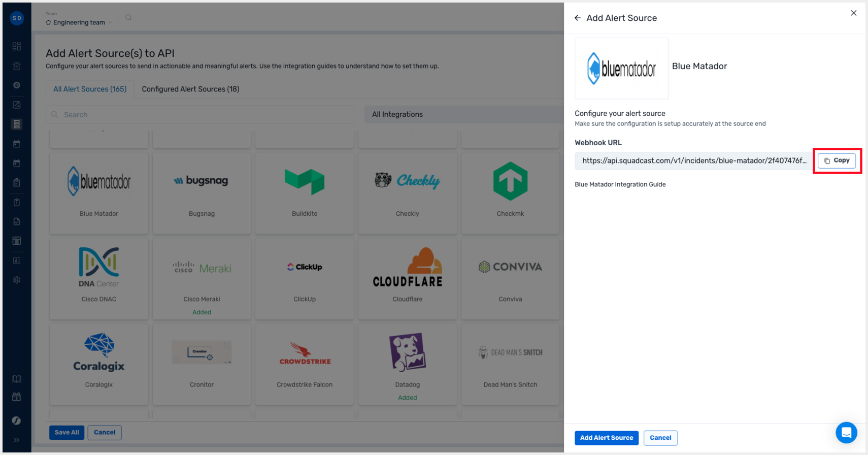Click the large Blue Matador logo in side panel
Image resolution: width=868 pixels, height=455 pixels.
click(x=621, y=69)
